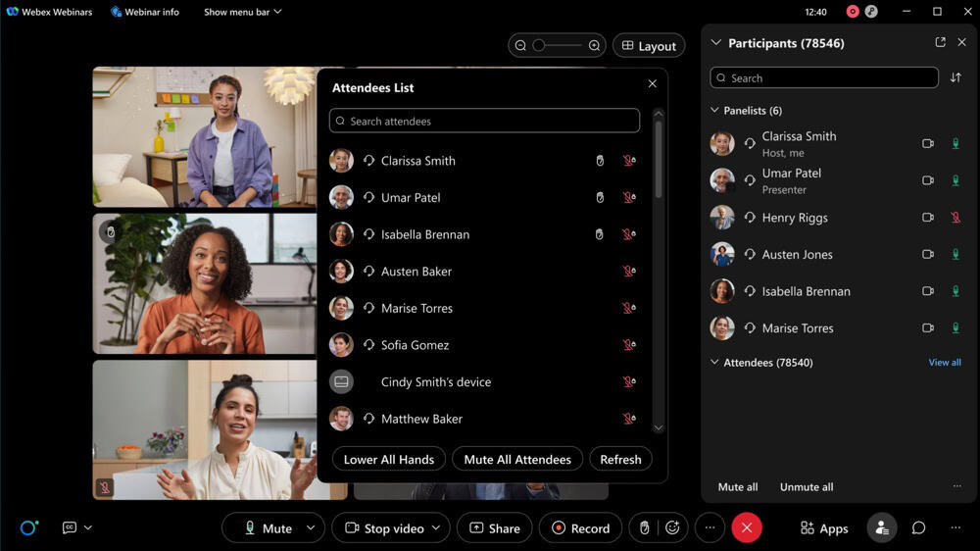Click the Search attendees field
980x551 pixels.
click(x=484, y=121)
